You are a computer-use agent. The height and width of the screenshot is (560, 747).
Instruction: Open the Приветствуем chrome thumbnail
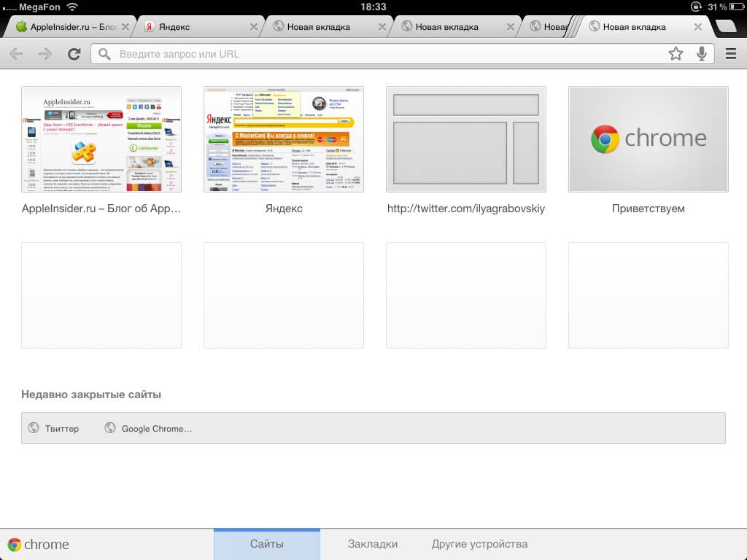pyautogui.click(x=649, y=139)
